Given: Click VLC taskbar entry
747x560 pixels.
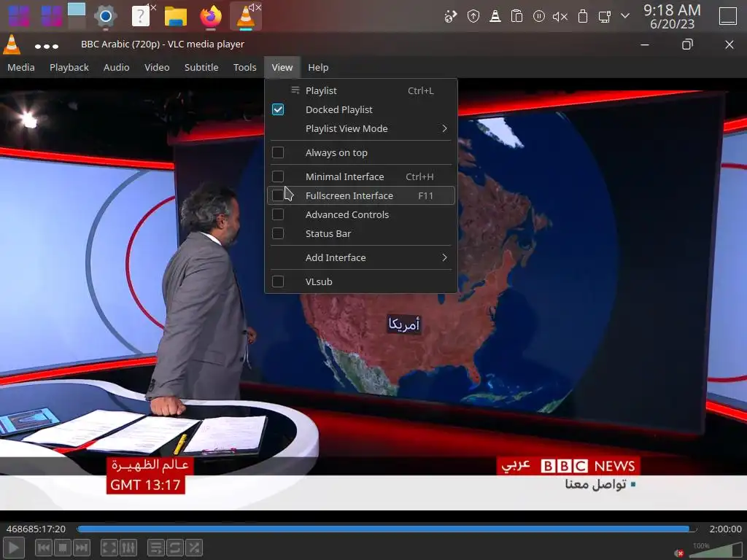Looking at the screenshot, I should tap(246, 16).
